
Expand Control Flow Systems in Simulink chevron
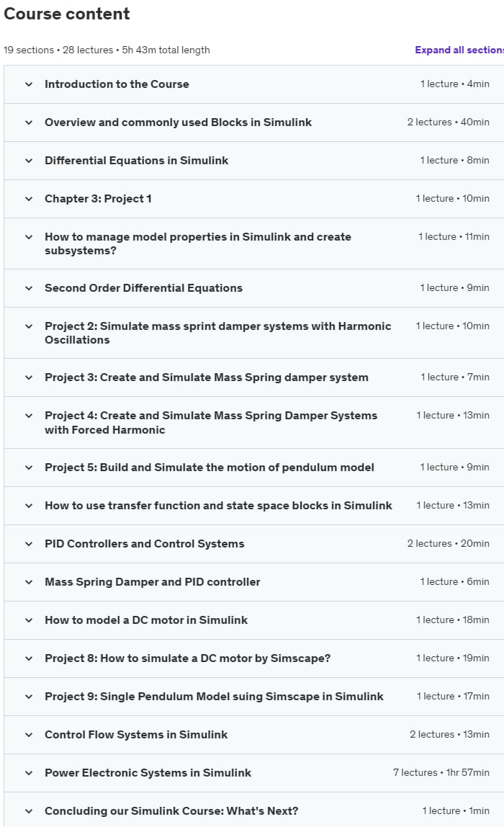click(29, 735)
